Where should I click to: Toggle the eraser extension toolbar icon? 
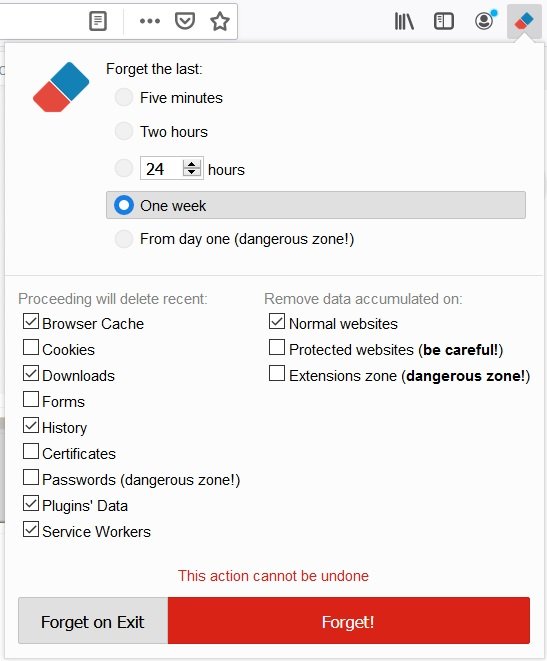[524, 21]
